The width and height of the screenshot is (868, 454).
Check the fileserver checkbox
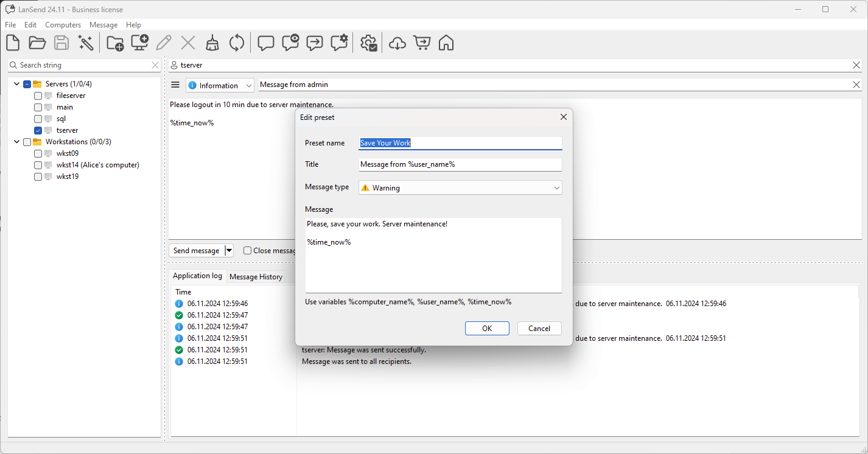point(38,96)
